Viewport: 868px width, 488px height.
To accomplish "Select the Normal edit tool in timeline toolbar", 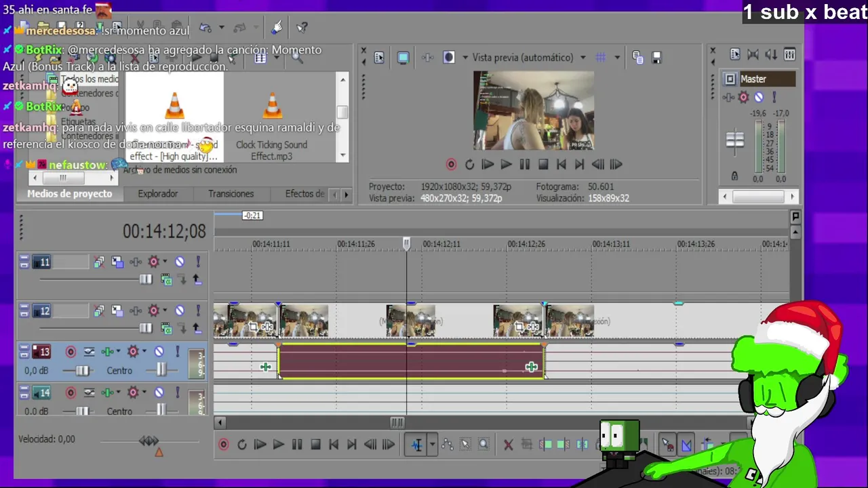I will (417, 445).
